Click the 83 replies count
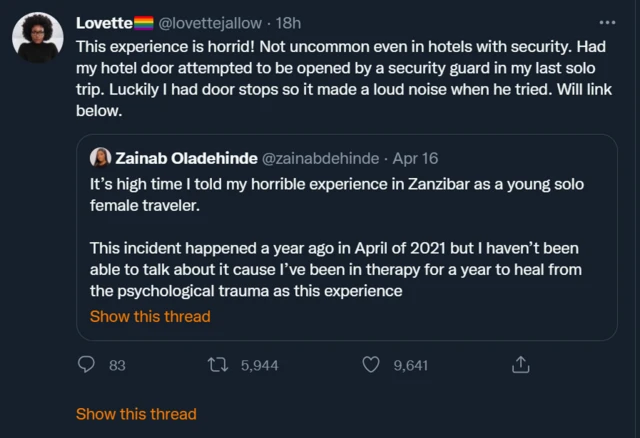The image size is (640, 438). (x=117, y=365)
